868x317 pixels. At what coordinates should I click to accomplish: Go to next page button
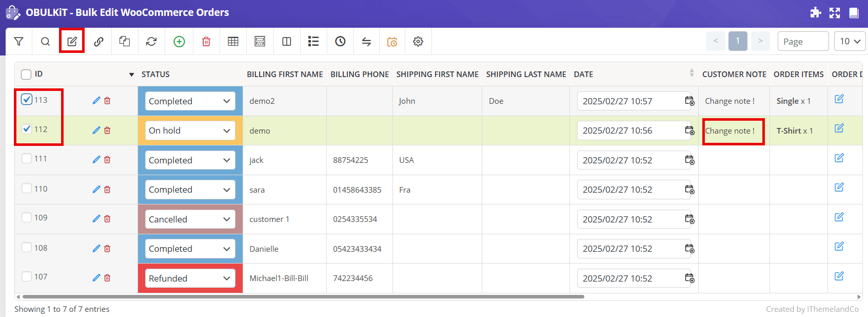click(760, 41)
